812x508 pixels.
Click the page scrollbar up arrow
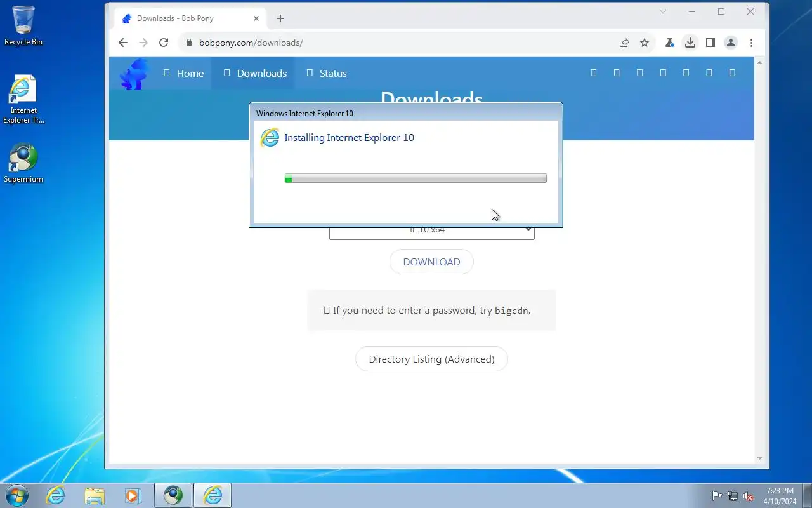tap(759, 62)
